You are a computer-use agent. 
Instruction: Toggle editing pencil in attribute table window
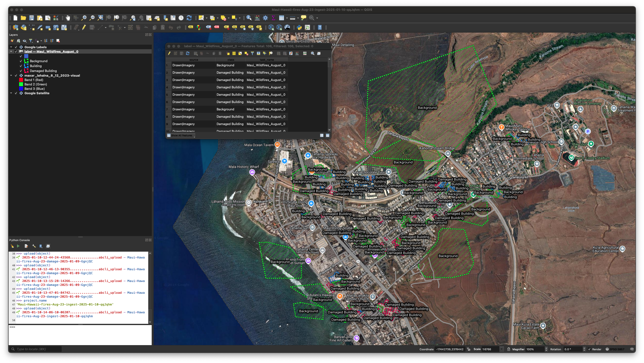169,53
